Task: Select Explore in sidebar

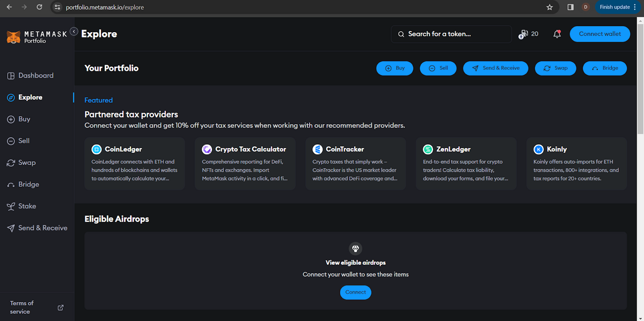Action: pyautogui.click(x=24, y=98)
